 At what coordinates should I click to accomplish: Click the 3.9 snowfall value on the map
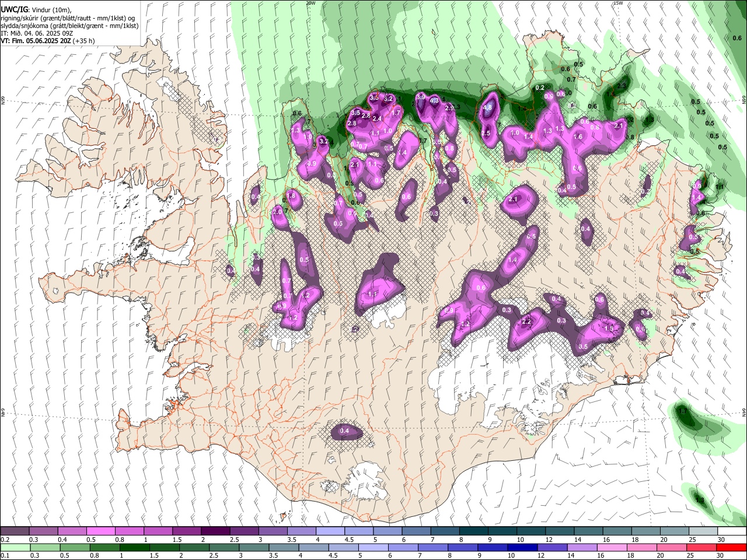click(420, 97)
